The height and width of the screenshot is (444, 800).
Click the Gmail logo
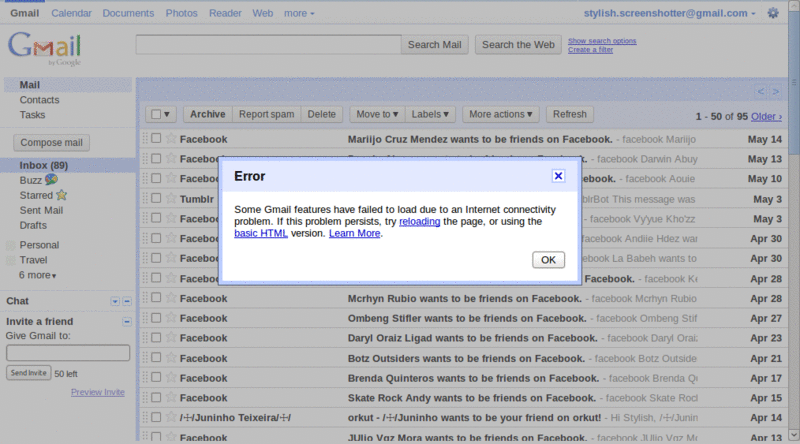pos(45,48)
